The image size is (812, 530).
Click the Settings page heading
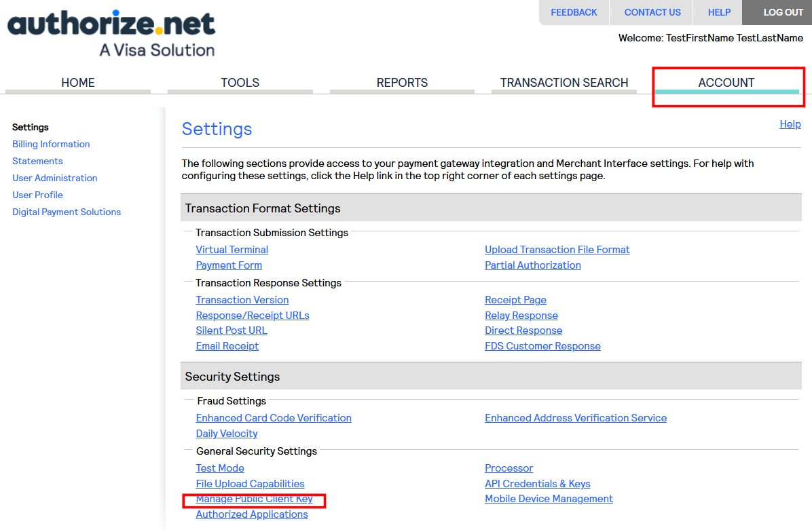click(x=217, y=129)
